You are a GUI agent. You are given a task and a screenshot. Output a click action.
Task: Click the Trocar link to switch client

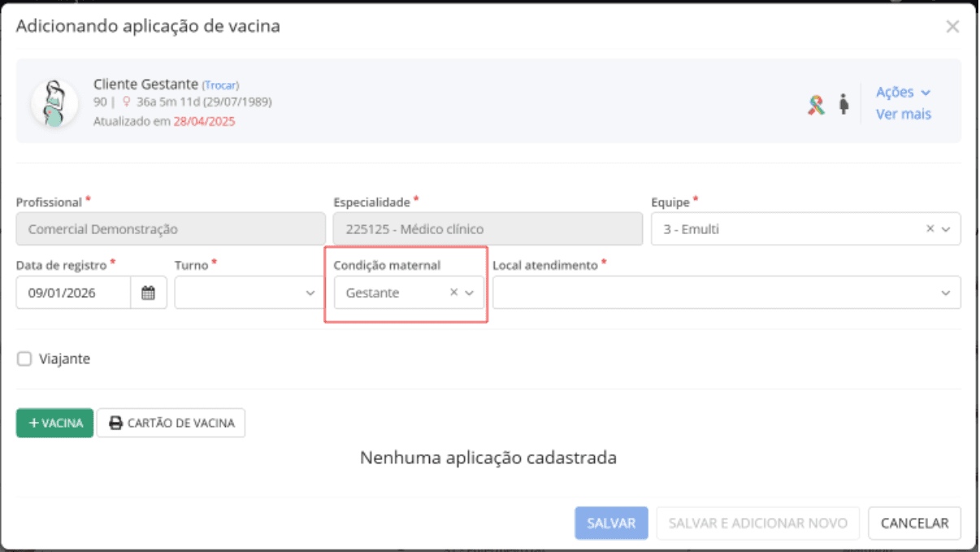(x=220, y=85)
